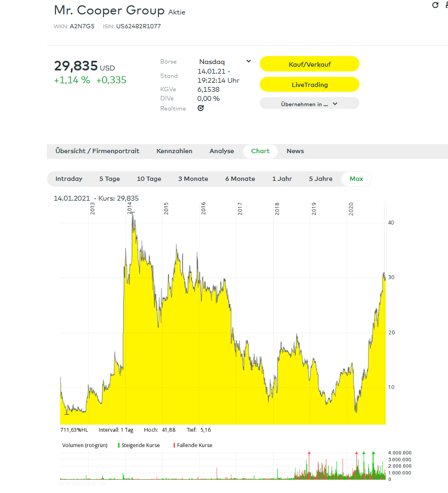
Task: Set chart range to 6 Monate
Action: point(240,179)
